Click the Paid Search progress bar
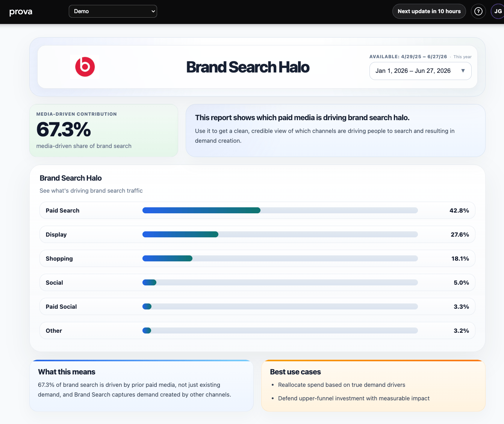Viewport: 504px width, 424px height. tap(280, 210)
